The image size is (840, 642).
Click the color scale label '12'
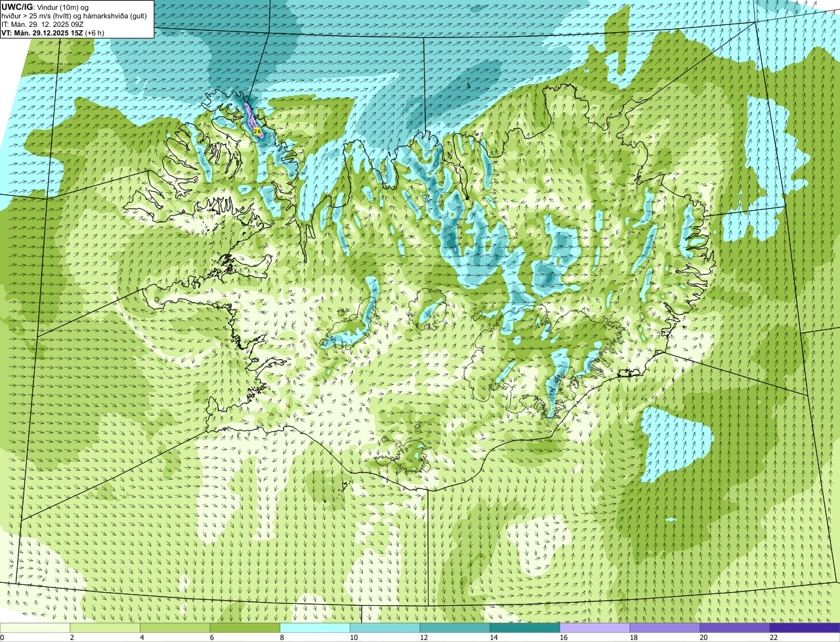423,637
